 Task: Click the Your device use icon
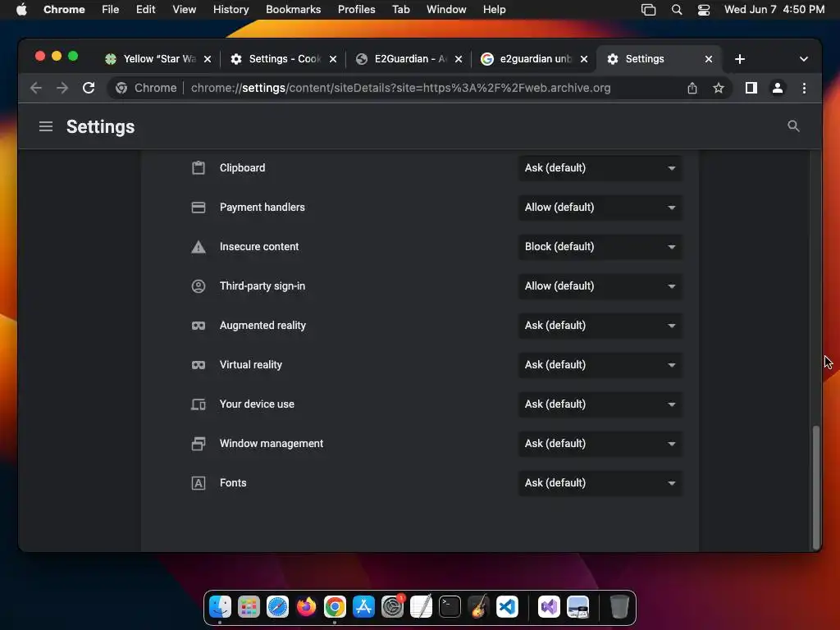(199, 404)
